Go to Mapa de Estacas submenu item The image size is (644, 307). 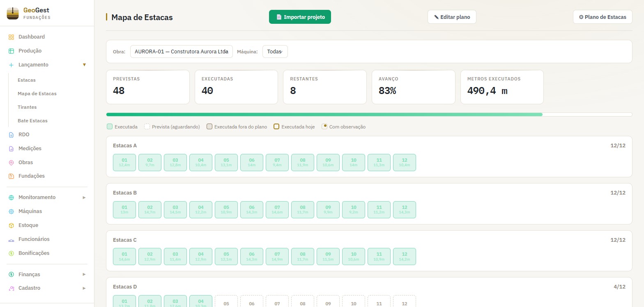point(37,94)
